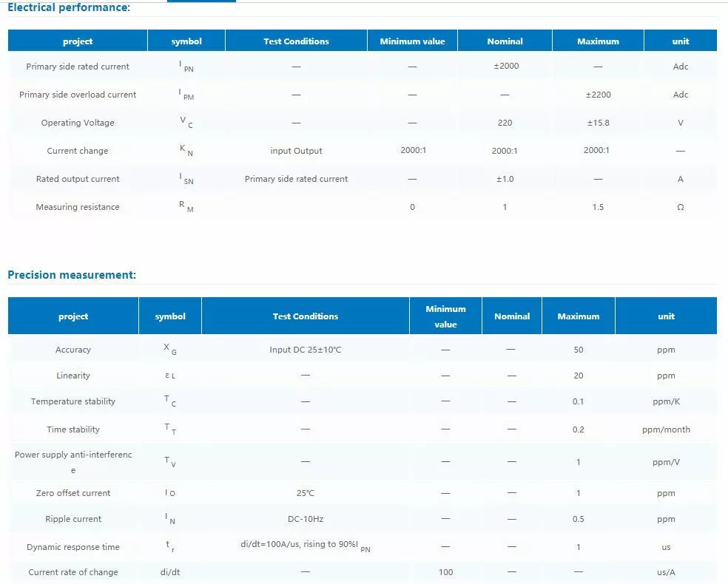Image resolution: width=728 pixels, height=584 pixels.
Task: Click the "Linearity" row label
Action: [x=73, y=376]
